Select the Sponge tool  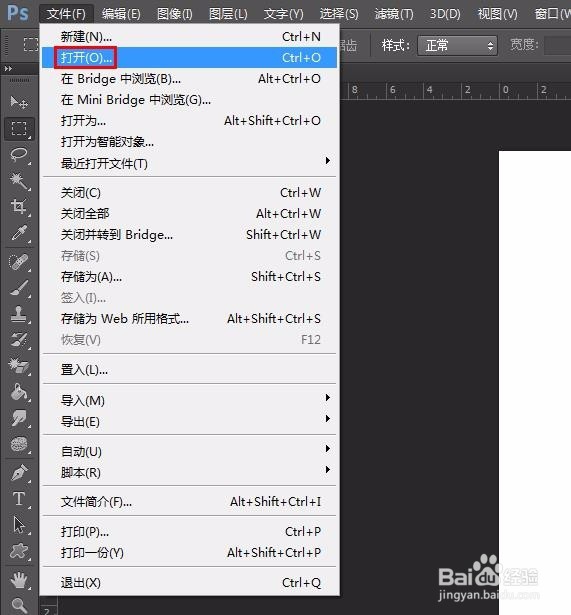(x=19, y=444)
